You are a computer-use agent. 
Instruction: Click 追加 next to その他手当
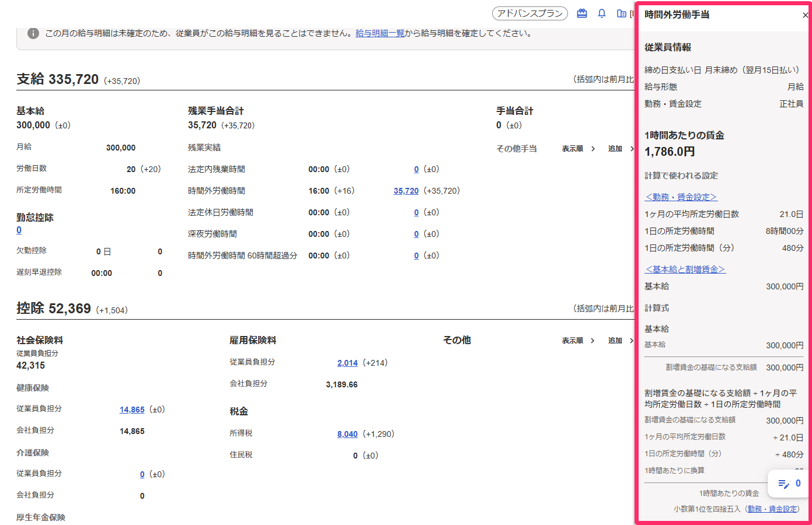tap(621, 149)
